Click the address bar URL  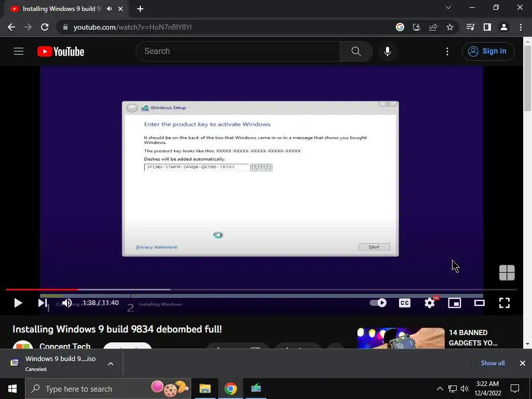[132, 27]
